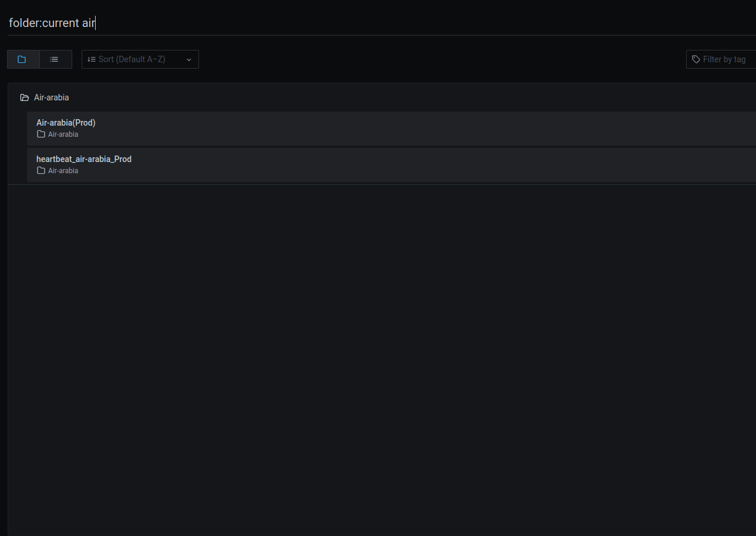Switch to list view layout icon

55,59
